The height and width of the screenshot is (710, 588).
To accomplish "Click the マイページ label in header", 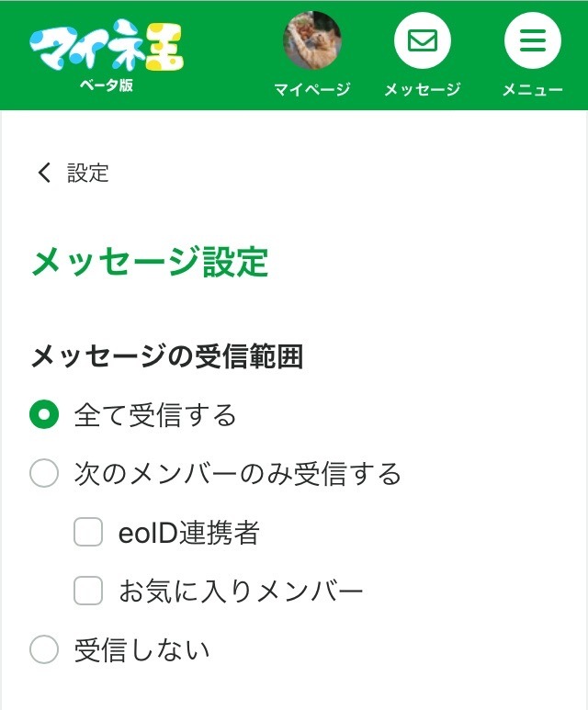I will (x=311, y=90).
